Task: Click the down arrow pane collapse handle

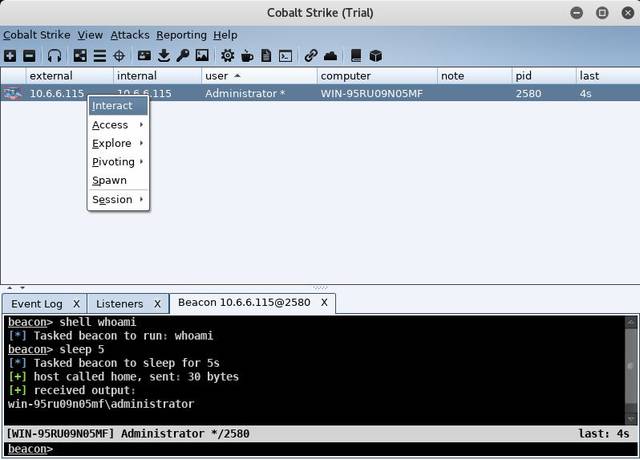Action: (x=22, y=288)
